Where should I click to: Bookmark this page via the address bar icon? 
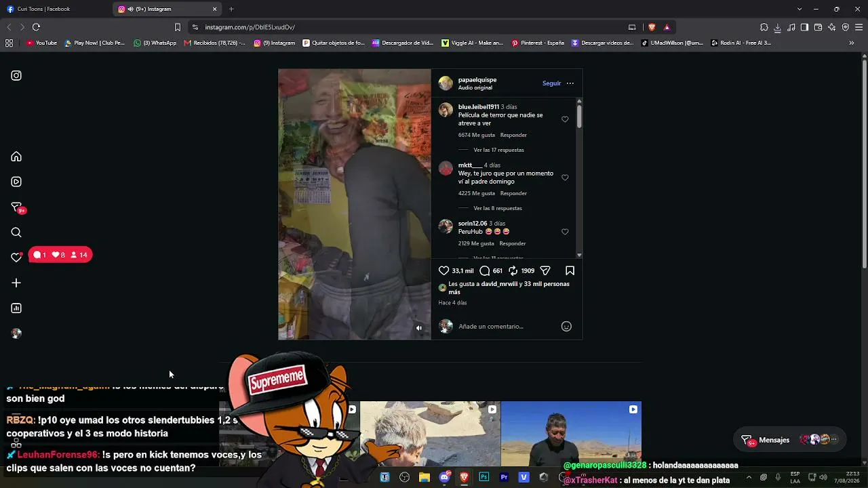click(178, 27)
